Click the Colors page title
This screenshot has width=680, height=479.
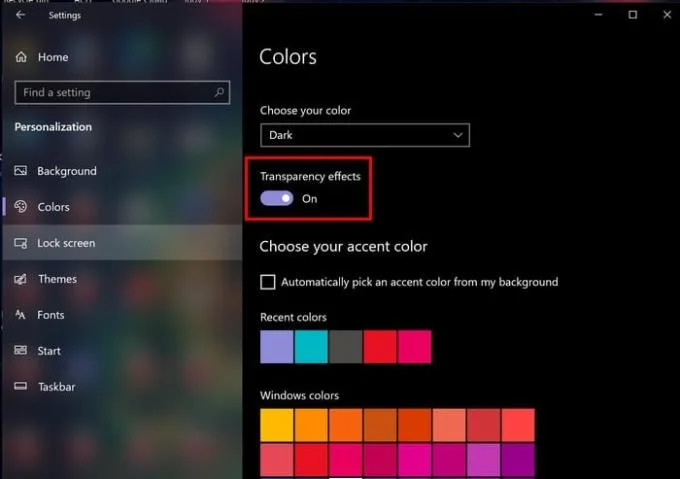coord(288,57)
